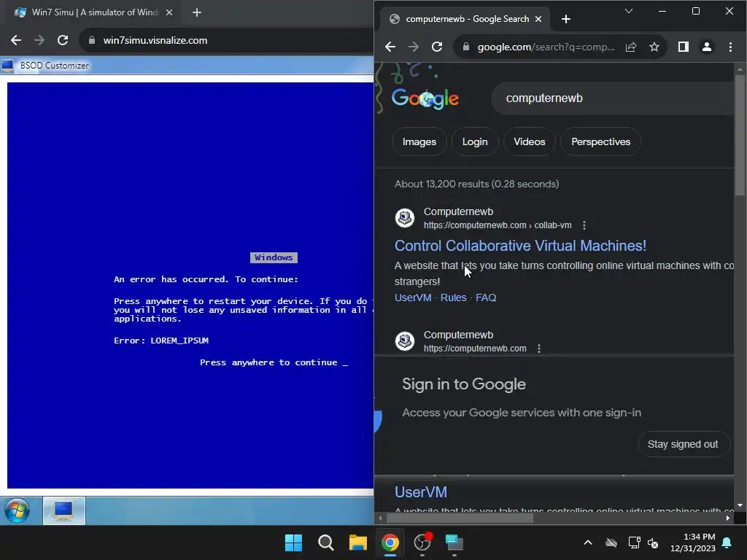Open the Windows 11 Start menu
This screenshot has width=747, height=560.
click(x=293, y=542)
